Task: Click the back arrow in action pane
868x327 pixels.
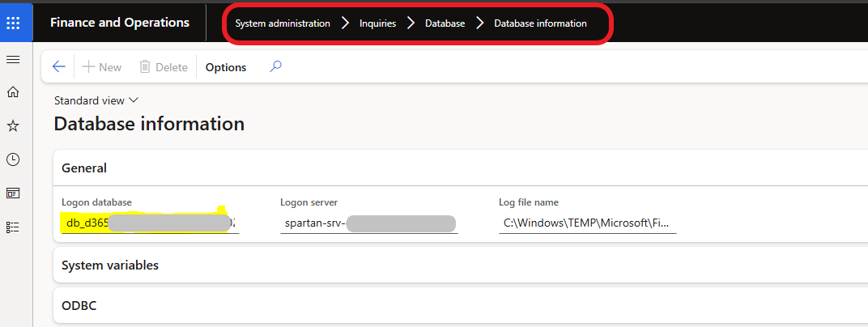Action: pyautogui.click(x=58, y=67)
